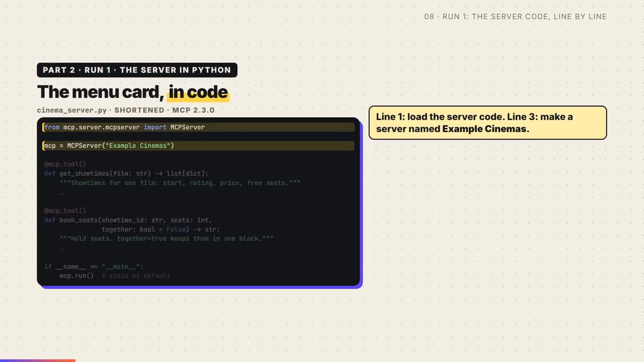Image resolution: width=644 pixels, height=362 pixels.
Task: Click the yellow callout 'Line 1: load the server code'
Action: click(488, 123)
